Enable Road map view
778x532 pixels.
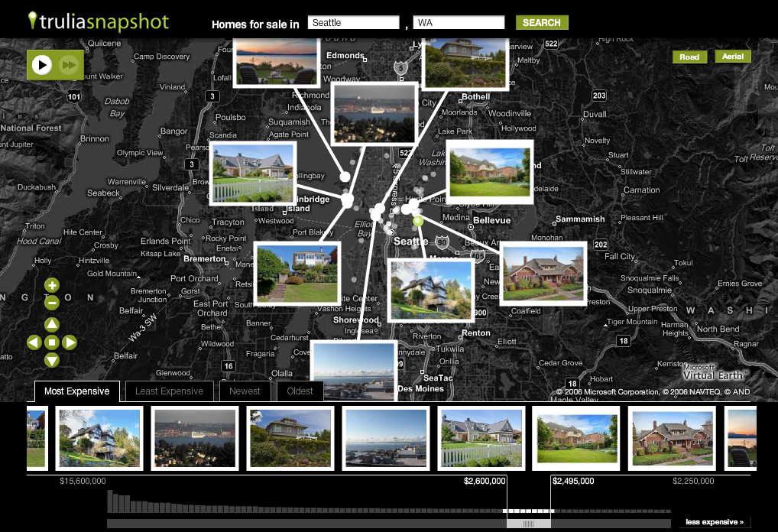(689, 57)
